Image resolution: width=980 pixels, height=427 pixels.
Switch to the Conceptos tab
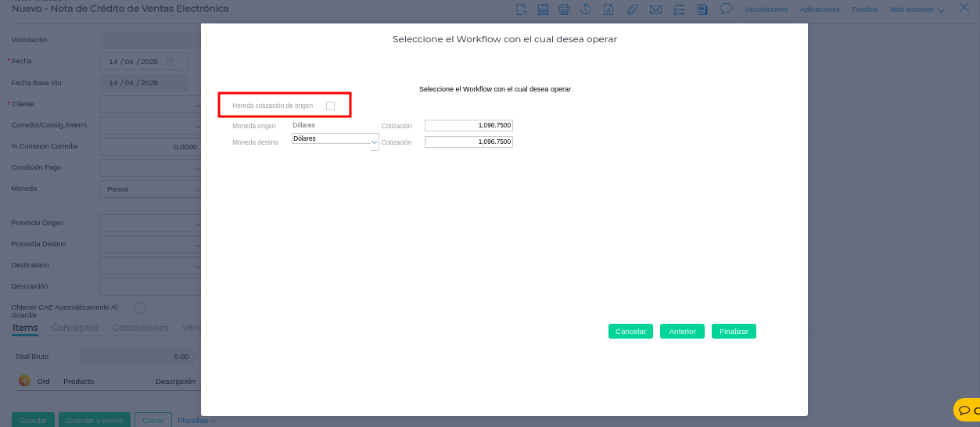click(x=75, y=328)
